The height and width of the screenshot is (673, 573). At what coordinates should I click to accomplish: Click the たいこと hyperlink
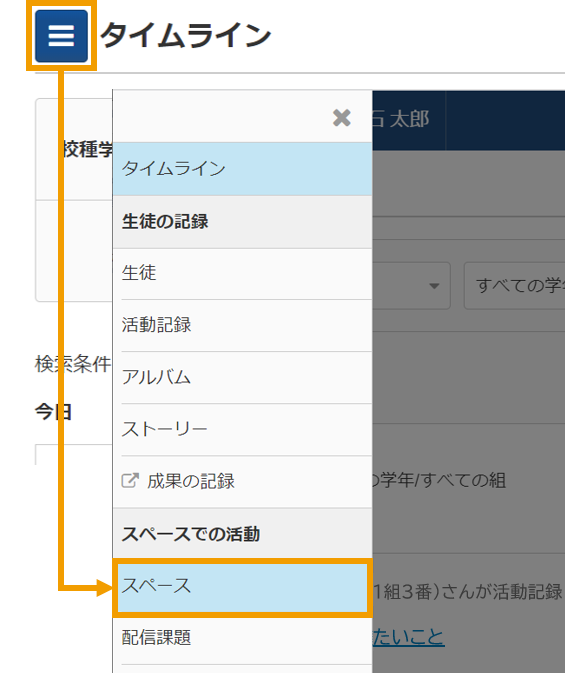pyautogui.click(x=408, y=637)
